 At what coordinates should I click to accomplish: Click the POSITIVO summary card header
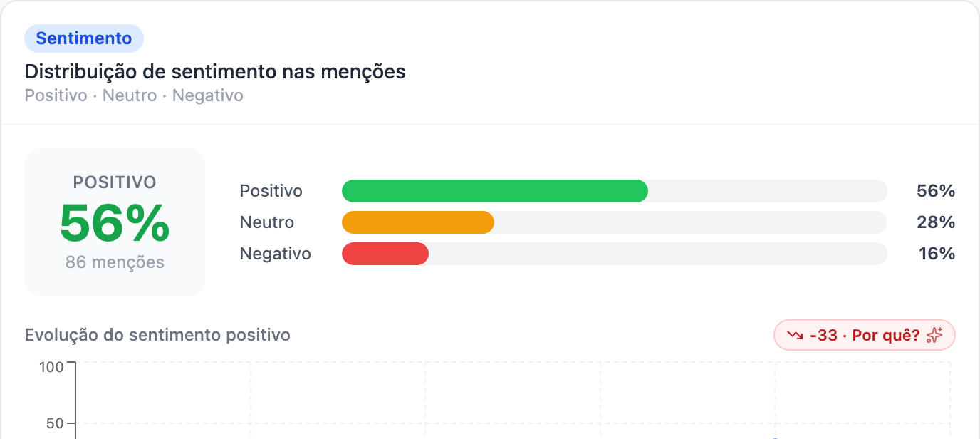pos(115,182)
